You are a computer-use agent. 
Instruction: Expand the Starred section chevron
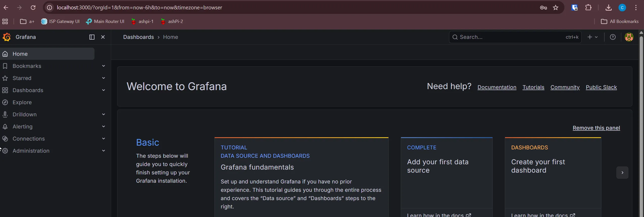click(x=104, y=78)
